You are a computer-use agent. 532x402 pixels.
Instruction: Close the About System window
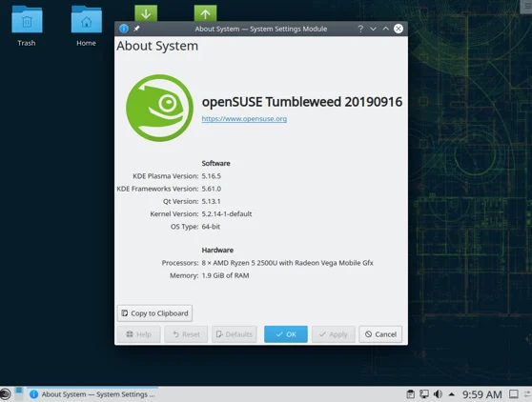(x=399, y=29)
